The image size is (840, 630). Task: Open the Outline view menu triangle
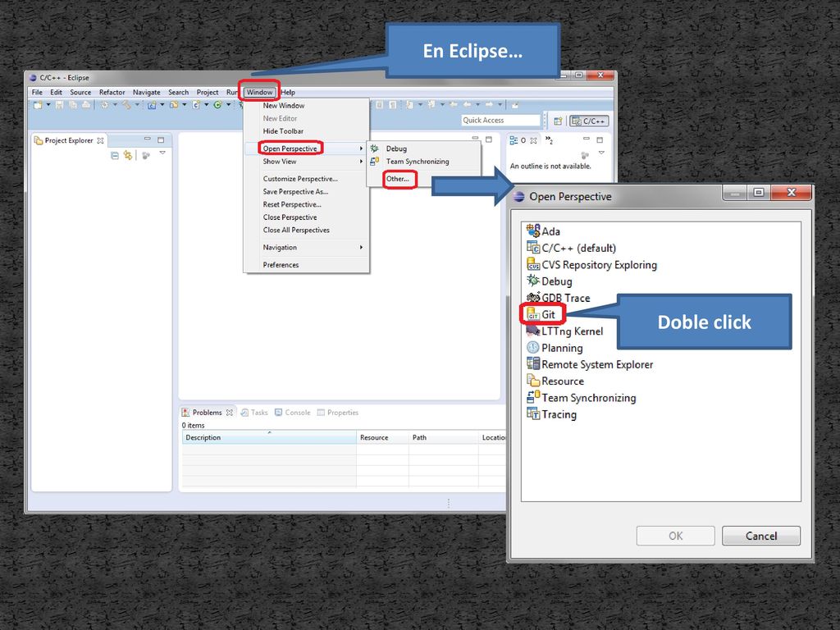coord(601,153)
